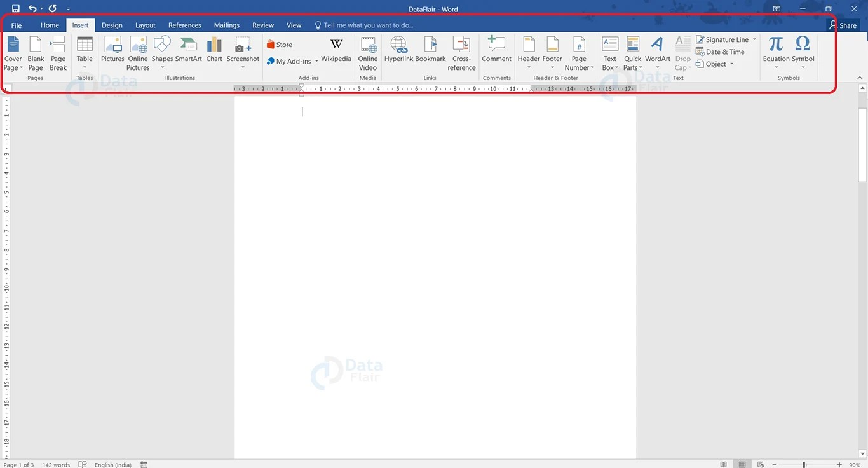Open the Header options
The height and width of the screenshot is (468, 868).
tap(529, 53)
